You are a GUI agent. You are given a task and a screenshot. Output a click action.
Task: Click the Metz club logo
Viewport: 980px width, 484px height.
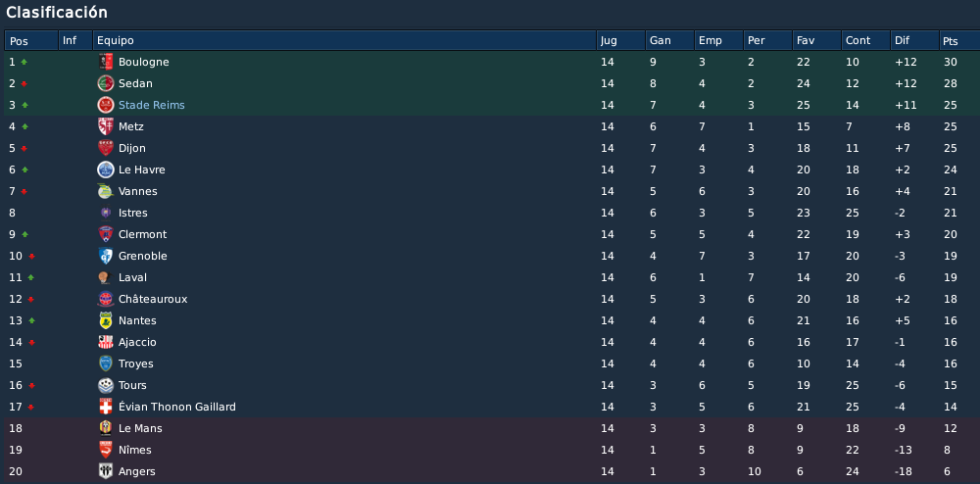[106, 126]
